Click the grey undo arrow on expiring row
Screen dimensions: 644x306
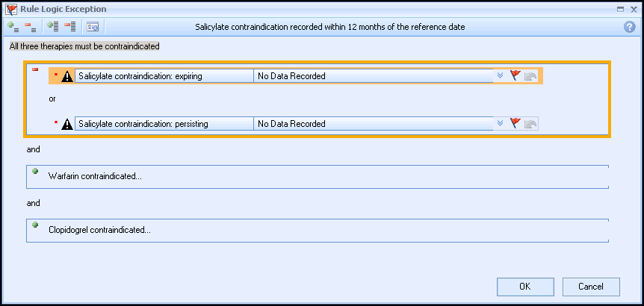click(530, 75)
